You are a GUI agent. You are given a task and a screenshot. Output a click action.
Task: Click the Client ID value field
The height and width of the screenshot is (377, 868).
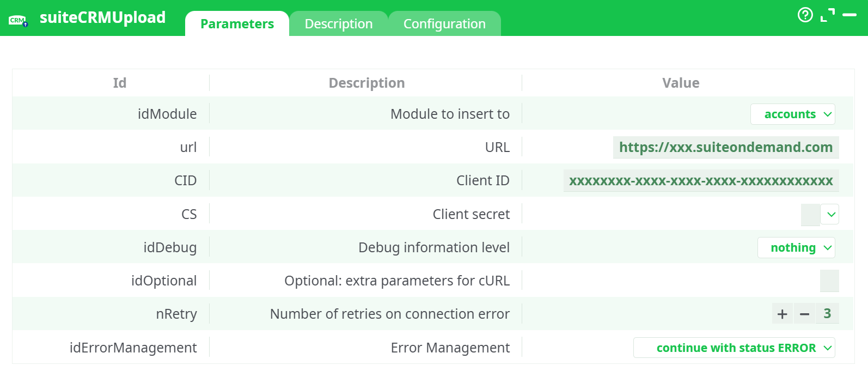coord(701,181)
